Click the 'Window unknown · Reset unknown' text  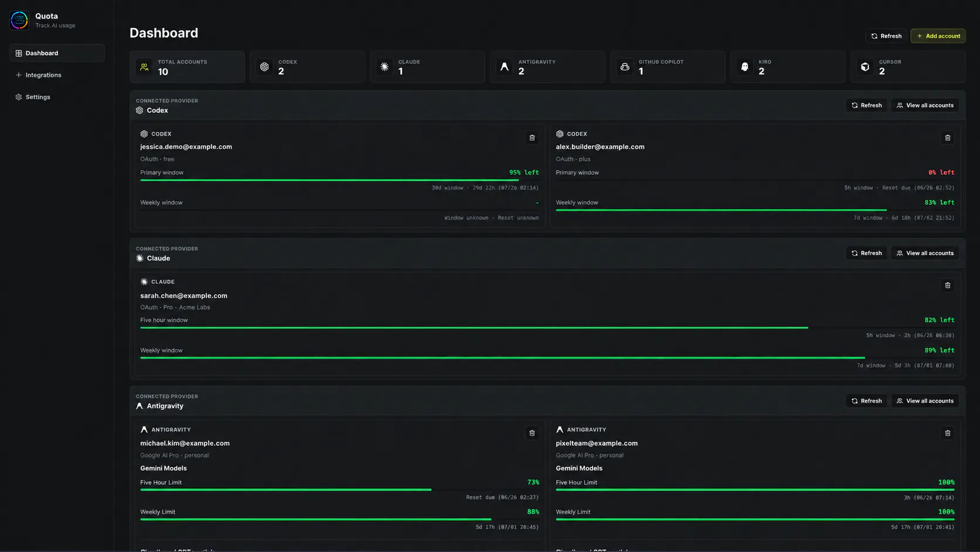[x=491, y=218]
